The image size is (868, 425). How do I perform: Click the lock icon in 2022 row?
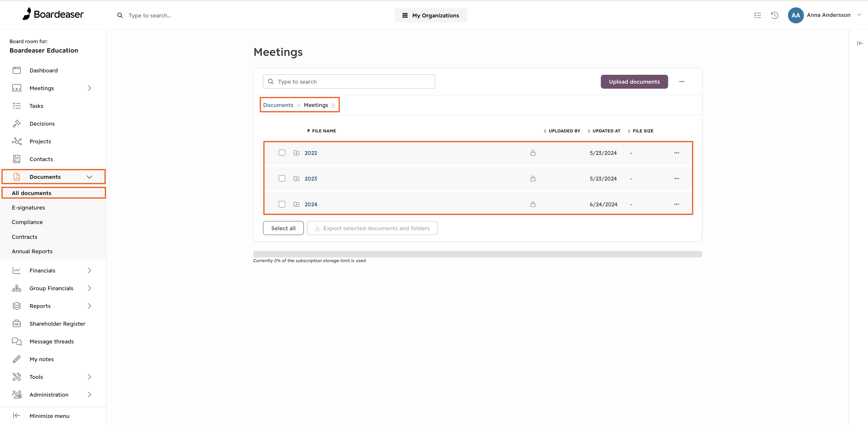[x=533, y=153]
